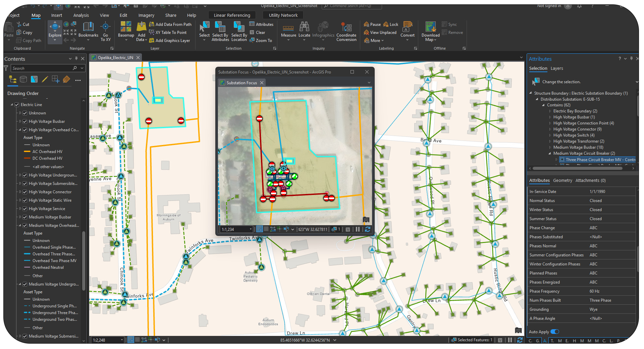The image size is (644, 349).
Task: Lock labels with the Lock button
Action: (x=391, y=24)
